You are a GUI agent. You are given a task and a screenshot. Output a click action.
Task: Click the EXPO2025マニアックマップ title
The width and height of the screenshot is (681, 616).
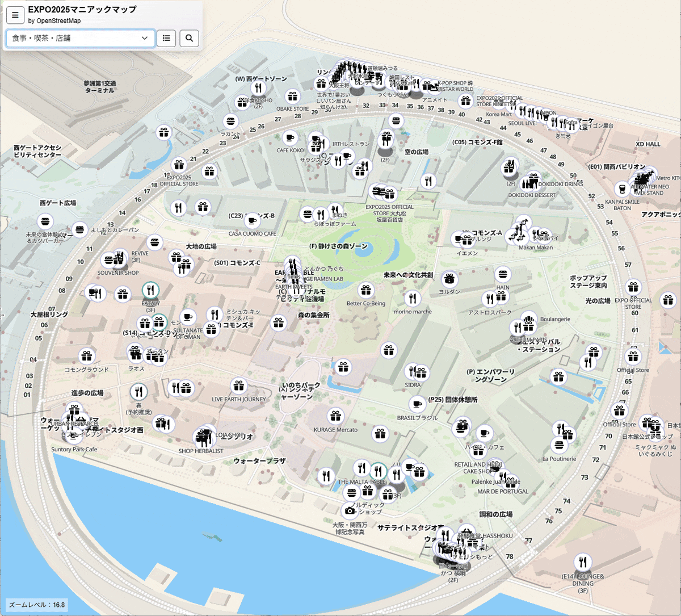[82, 10]
